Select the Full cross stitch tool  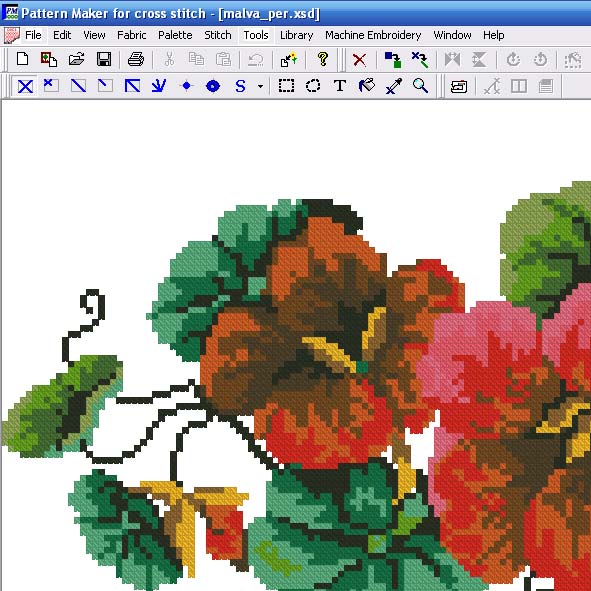coord(25,86)
